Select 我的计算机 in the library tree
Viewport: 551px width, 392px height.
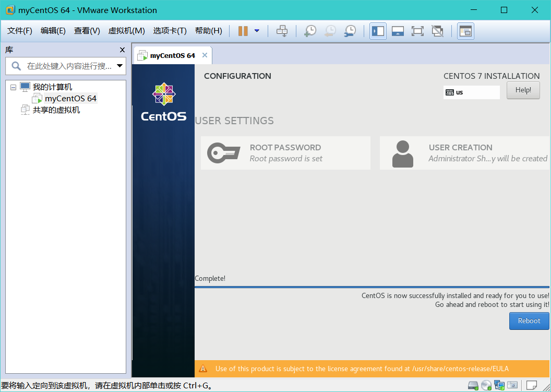tap(52, 87)
